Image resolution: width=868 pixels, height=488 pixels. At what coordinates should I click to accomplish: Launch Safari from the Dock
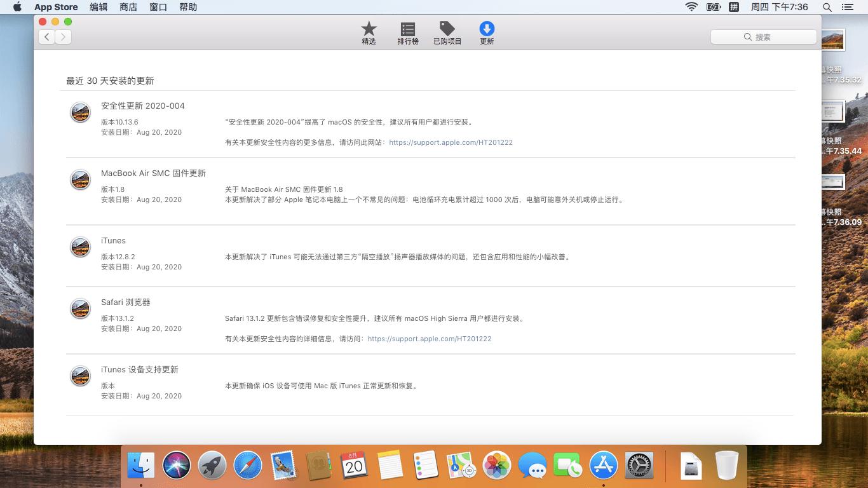pos(247,465)
